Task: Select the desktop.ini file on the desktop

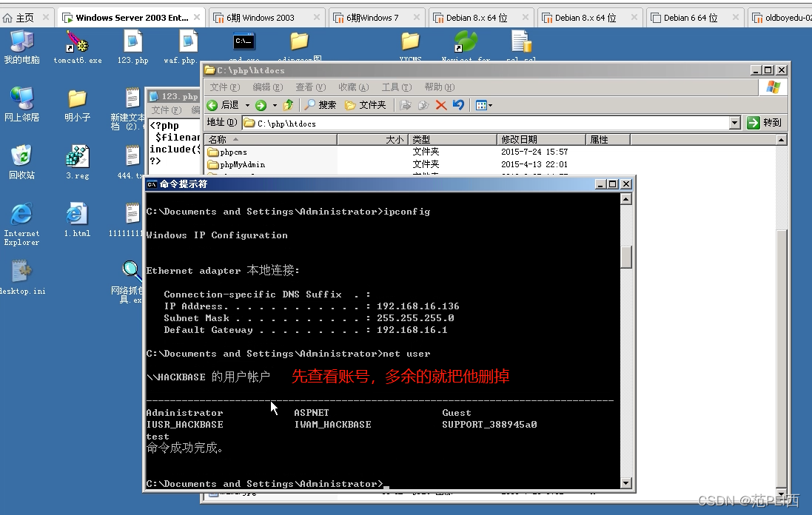Action: (21, 277)
